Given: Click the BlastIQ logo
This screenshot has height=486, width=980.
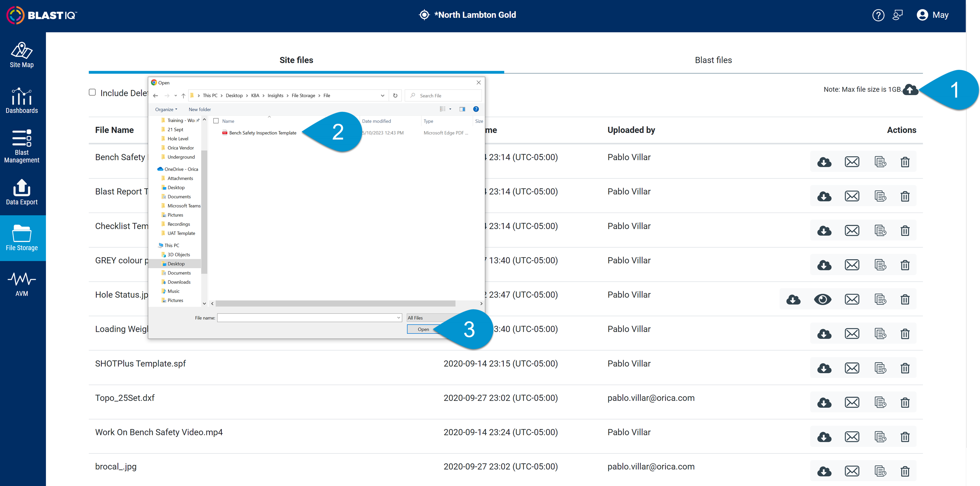Looking at the screenshot, I should click(x=42, y=15).
